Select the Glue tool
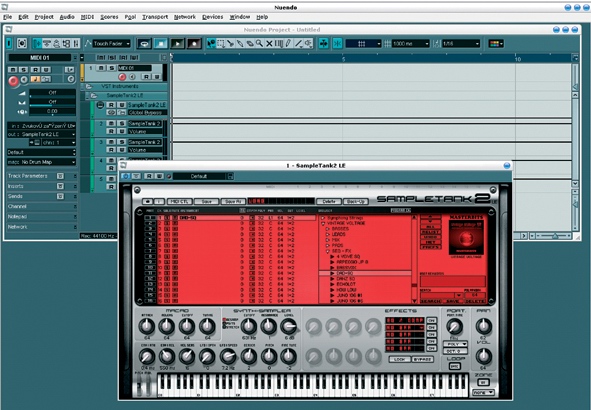The width and height of the screenshot is (591, 410). (x=240, y=44)
